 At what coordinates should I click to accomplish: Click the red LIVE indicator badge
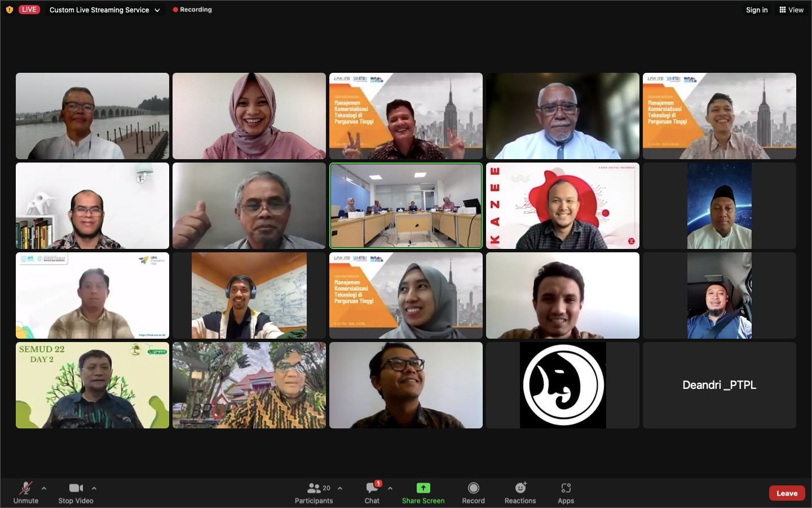coord(29,10)
